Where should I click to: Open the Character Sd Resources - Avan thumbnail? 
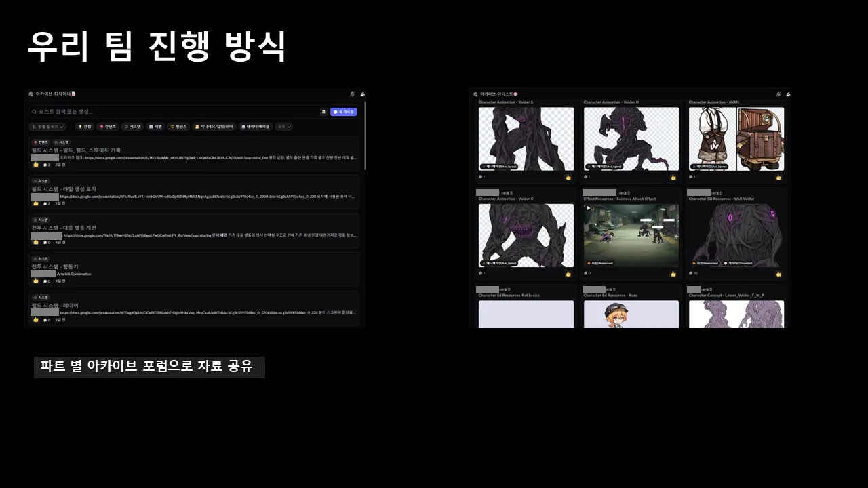pyautogui.click(x=631, y=314)
